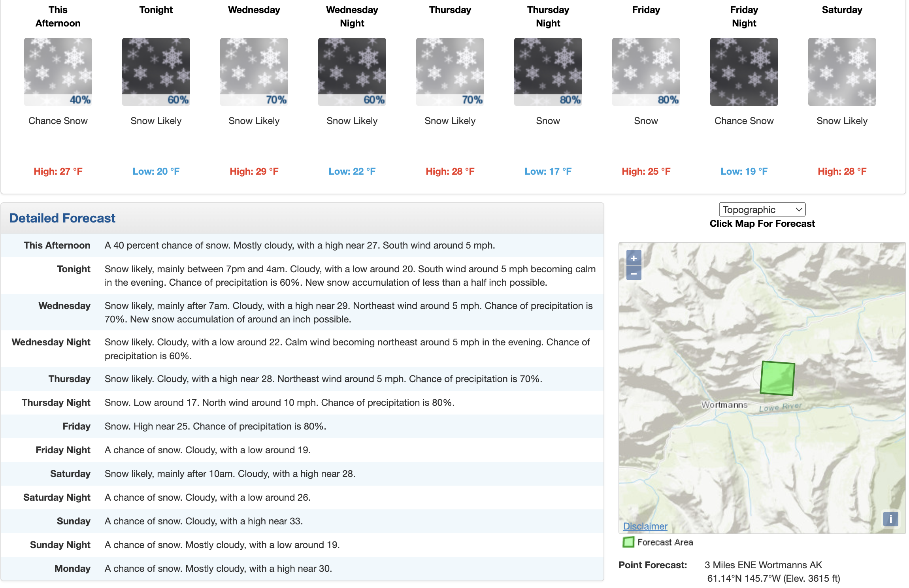Click 'Snow. High near 25' Friday description
The width and height of the screenshot is (909, 588).
pos(215,426)
